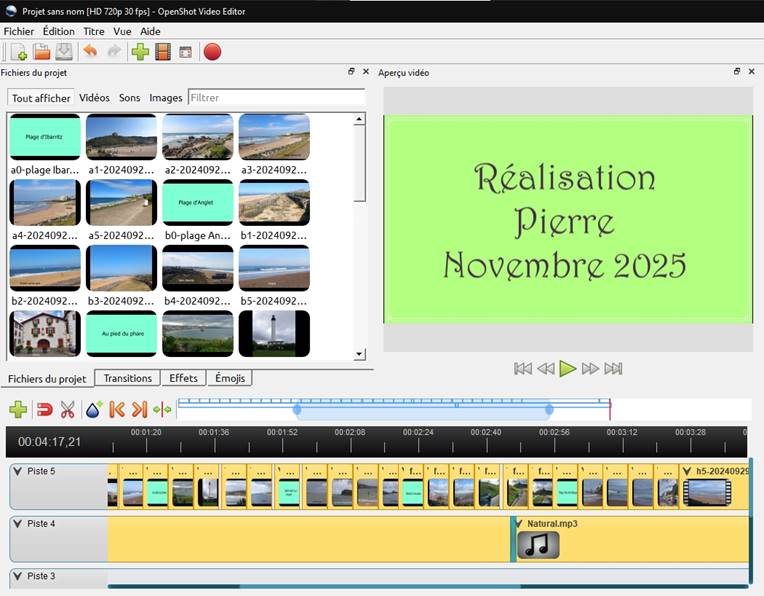This screenshot has height=596, width=764.
Task: Click the New Project toolbar icon
Action: click(18, 52)
